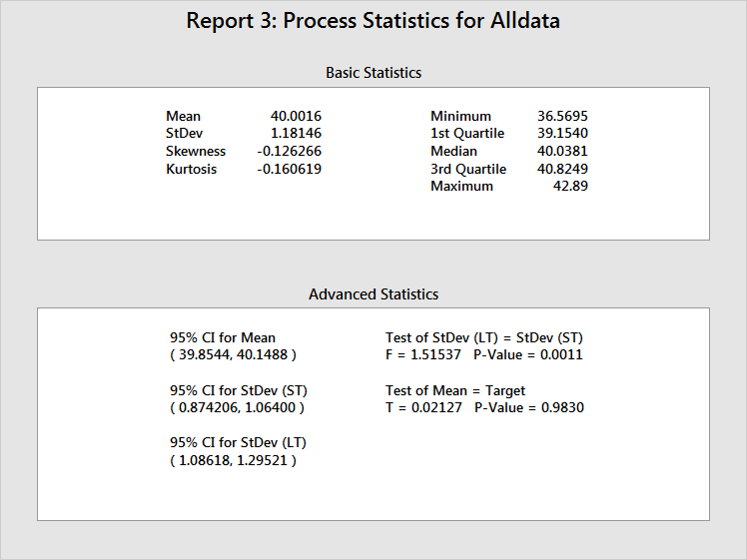The width and height of the screenshot is (747, 560).
Task: Select the Median value 40.0381
Action: click(562, 152)
